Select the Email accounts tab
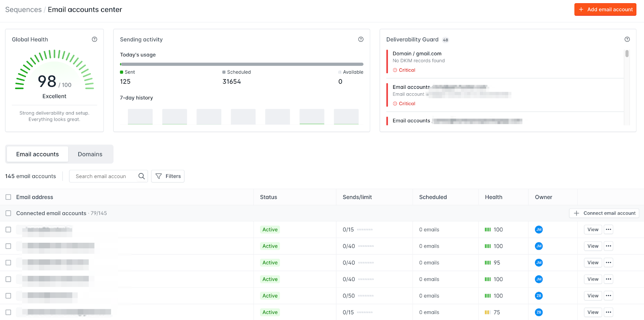Viewport: 644px width, 320px height. pos(37,154)
